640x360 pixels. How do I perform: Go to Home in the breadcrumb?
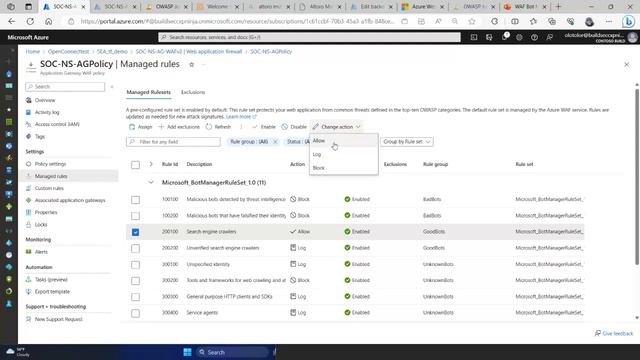point(33,51)
